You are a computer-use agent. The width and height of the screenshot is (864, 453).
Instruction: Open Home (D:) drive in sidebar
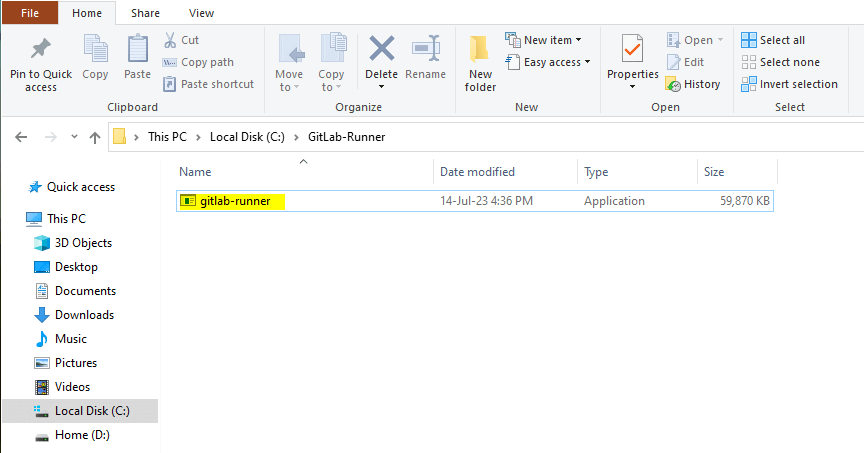(72, 435)
